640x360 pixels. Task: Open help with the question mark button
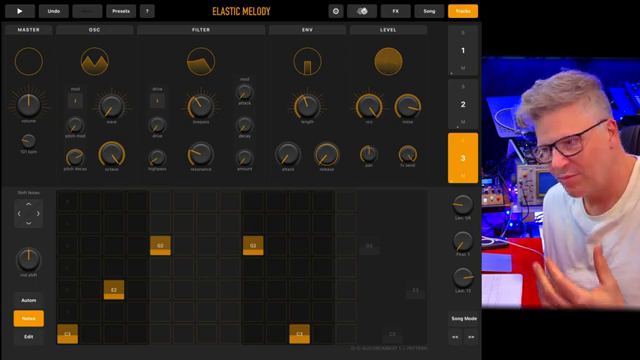147,11
